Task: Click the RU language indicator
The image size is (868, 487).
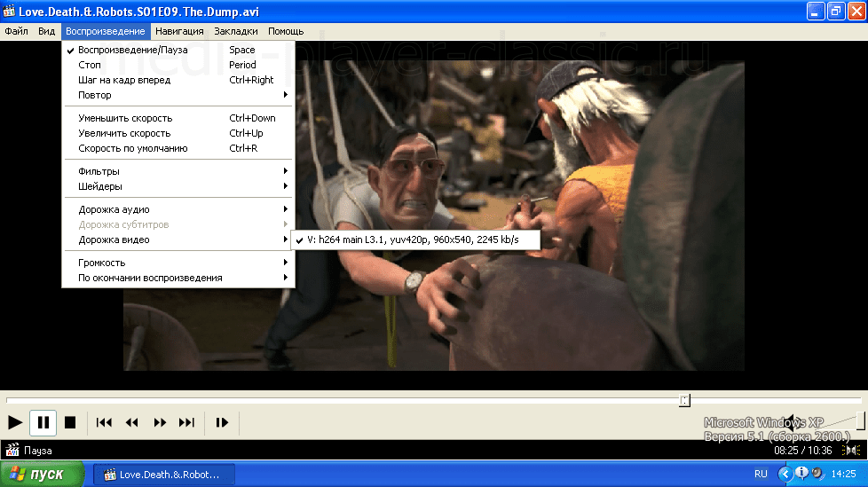Action: tap(761, 474)
